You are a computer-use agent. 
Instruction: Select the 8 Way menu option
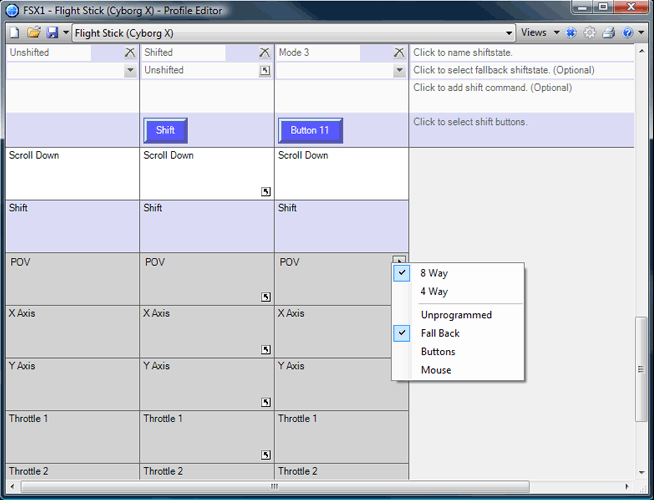(x=458, y=273)
